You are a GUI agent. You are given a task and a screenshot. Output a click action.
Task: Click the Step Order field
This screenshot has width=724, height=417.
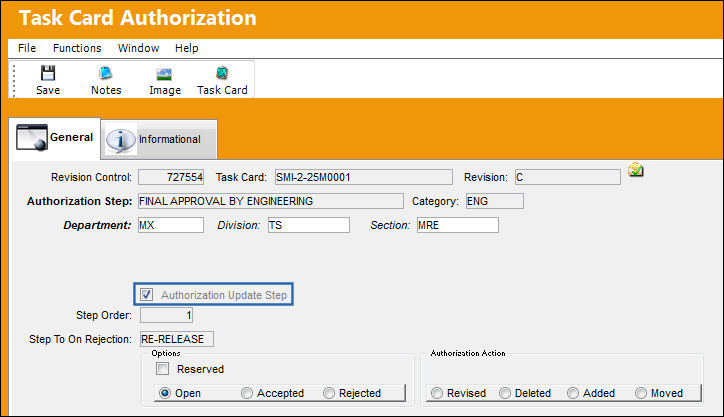click(166, 315)
